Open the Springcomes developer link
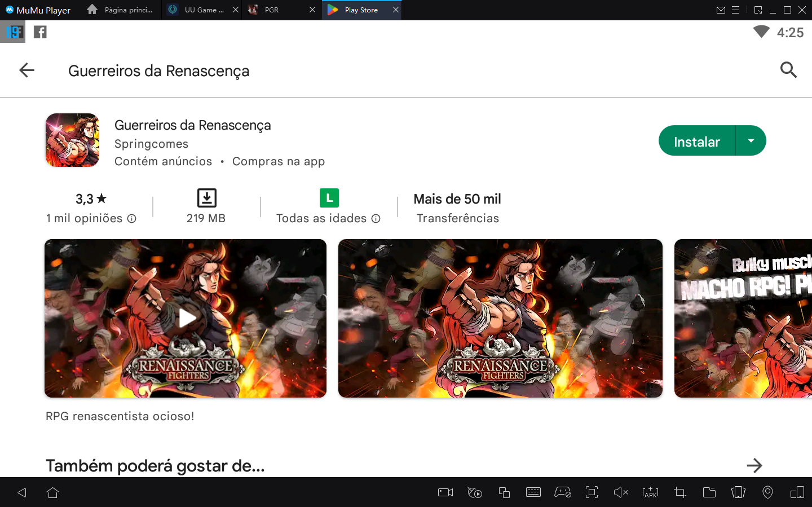The height and width of the screenshot is (507, 812). point(151,144)
